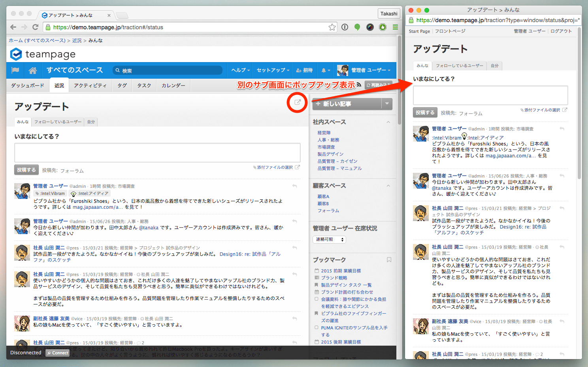Click the admin user avatar in the navigation bar
Screen dimensions: 588x367
pyautogui.click(x=343, y=70)
